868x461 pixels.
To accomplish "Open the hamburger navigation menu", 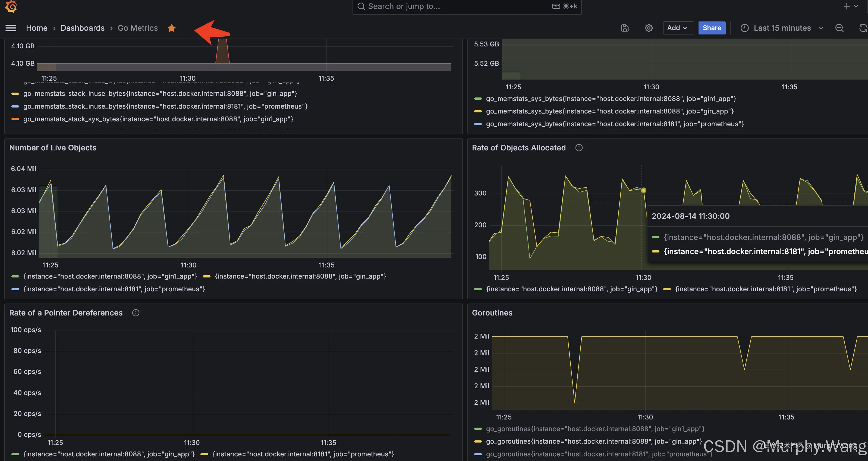I will [x=11, y=28].
